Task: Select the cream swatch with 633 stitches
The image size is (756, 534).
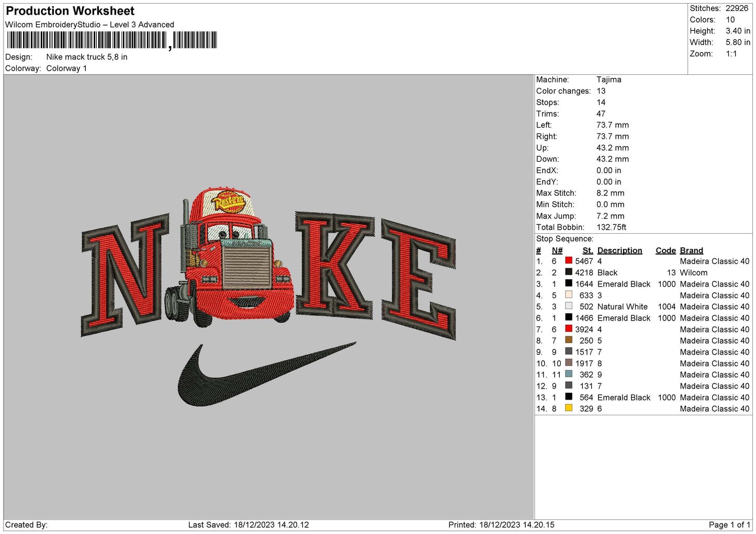Action: click(x=568, y=294)
